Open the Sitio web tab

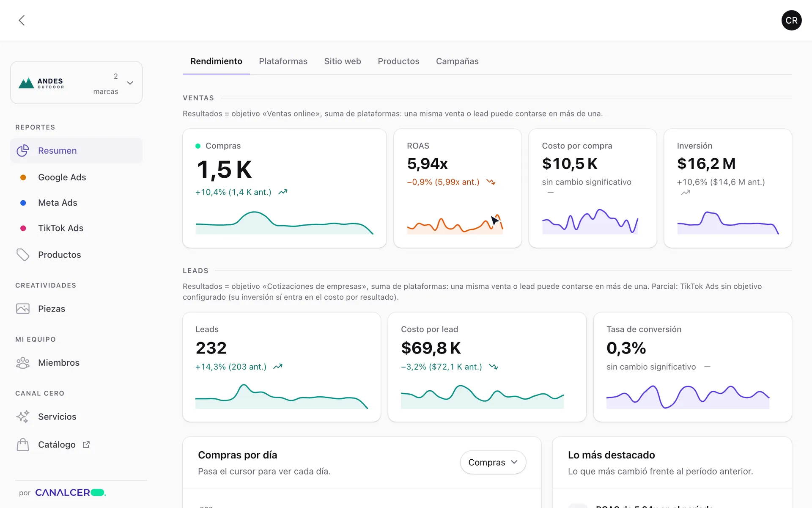point(343,61)
